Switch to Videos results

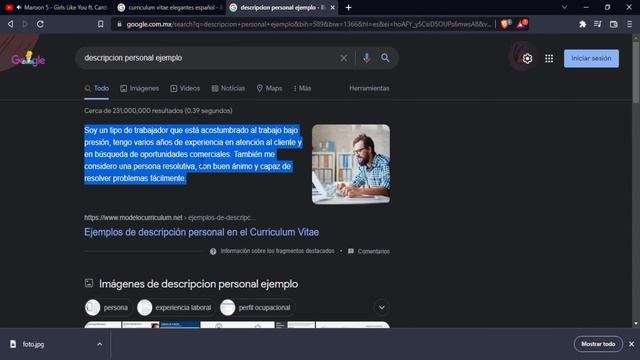tap(185, 88)
